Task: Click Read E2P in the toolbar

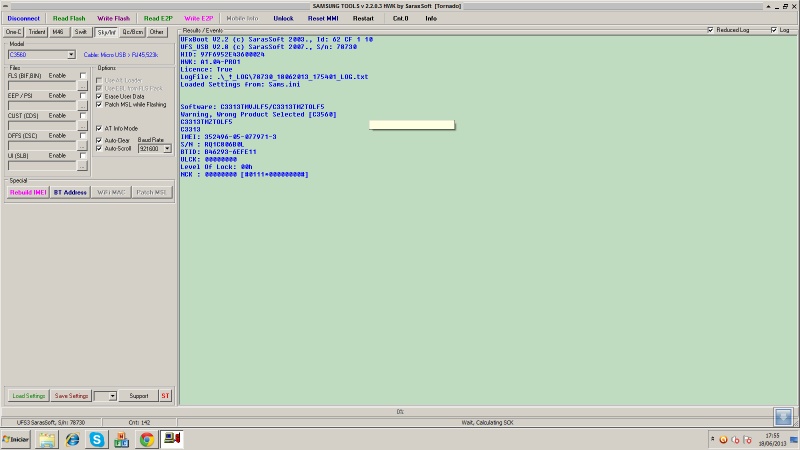Action: 158,18
